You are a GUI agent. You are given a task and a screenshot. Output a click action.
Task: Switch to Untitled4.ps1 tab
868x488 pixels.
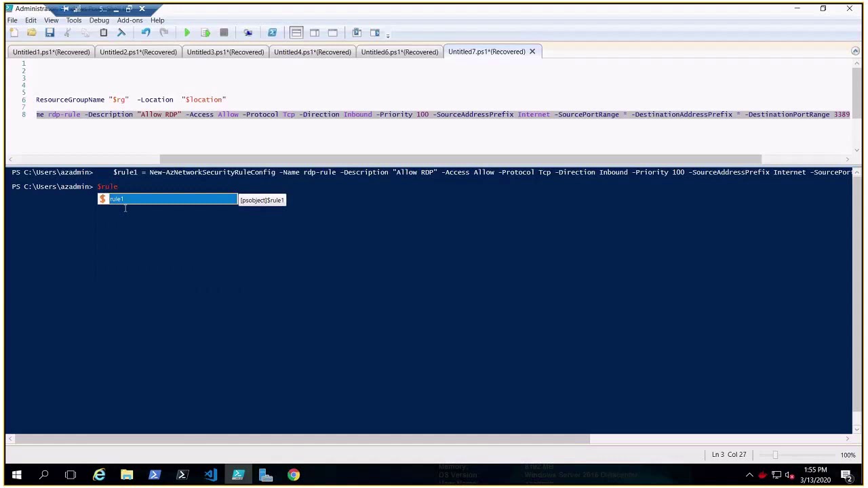pos(313,52)
